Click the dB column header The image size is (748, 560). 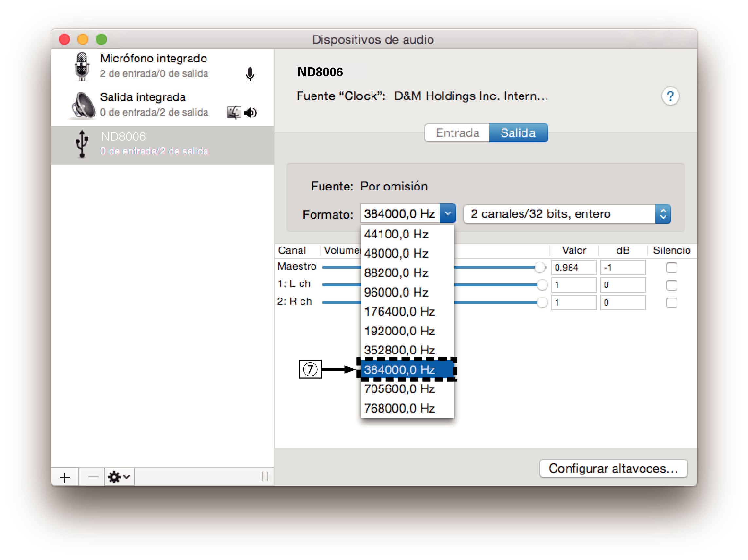tap(623, 251)
